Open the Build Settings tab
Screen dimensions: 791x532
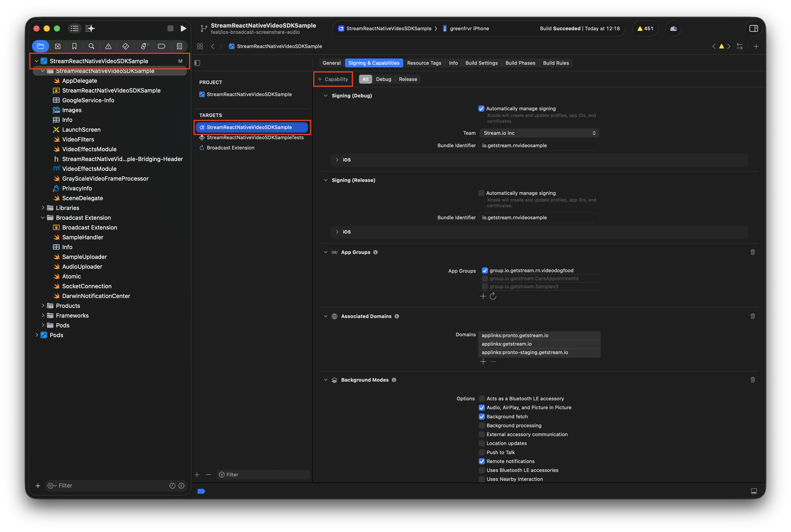pos(481,63)
